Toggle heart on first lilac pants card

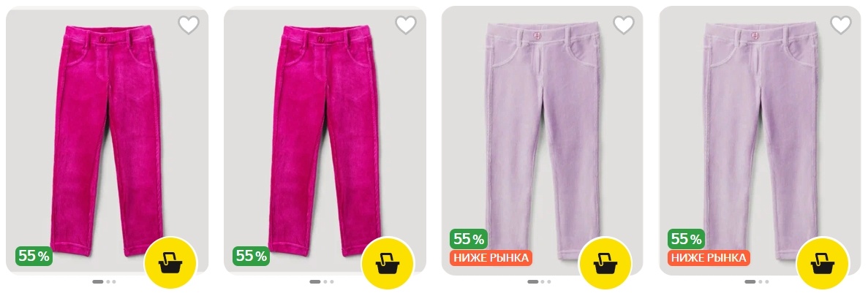pos(623,25)
